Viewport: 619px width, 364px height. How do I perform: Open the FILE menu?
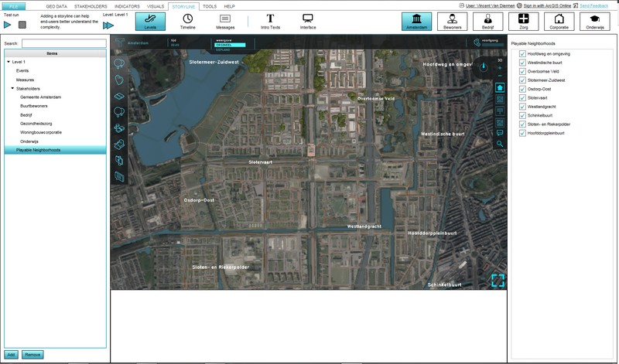(14, 6)
